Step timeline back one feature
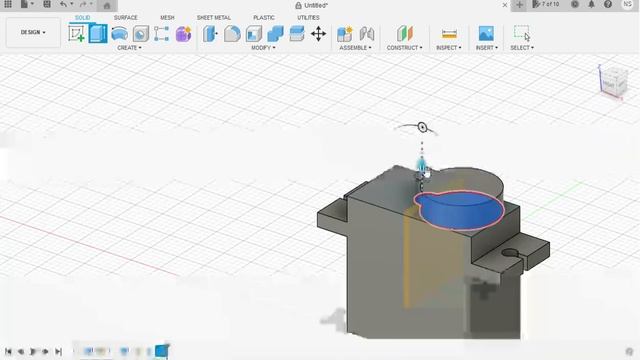Image resolution: width=640 pixels, height=360 pixels. [x=20, y=351]
